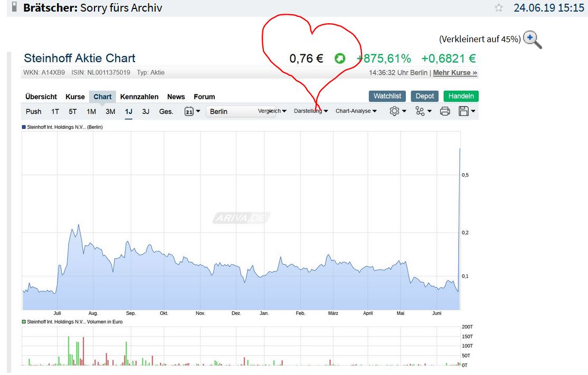Click the green volume legend swatch
The height and width of the screenshot is (375, 588).
pyautogui.click(x=24, y=322)
